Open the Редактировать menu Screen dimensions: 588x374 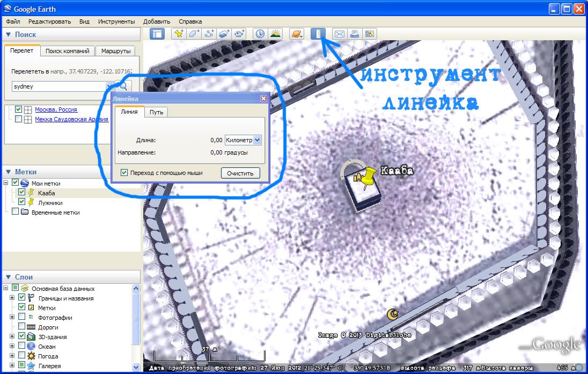[x=49, y=21]
